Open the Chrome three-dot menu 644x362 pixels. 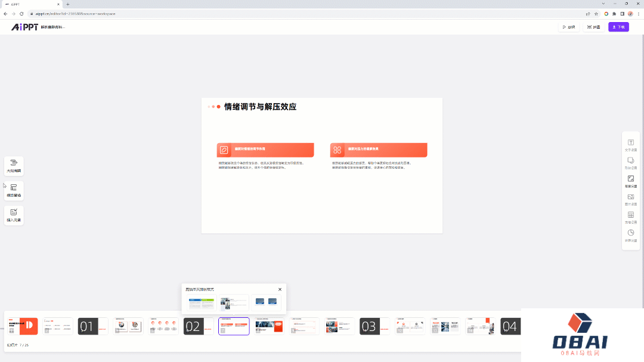(x=637, y=13)
